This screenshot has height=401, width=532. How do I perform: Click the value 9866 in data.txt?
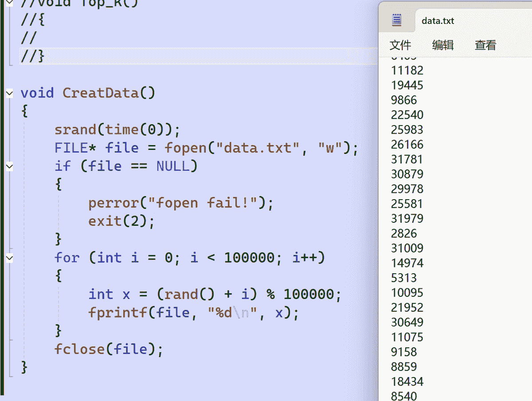click(404, 100)
